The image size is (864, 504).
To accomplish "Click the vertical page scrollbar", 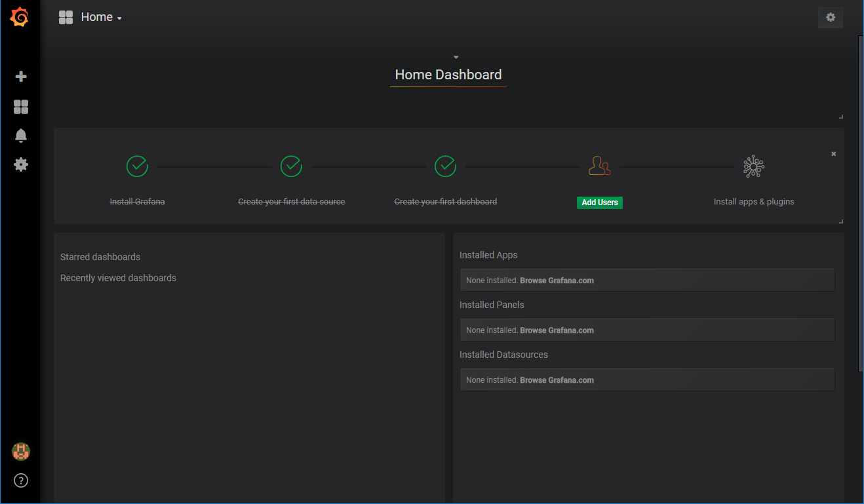I will 861,203.
